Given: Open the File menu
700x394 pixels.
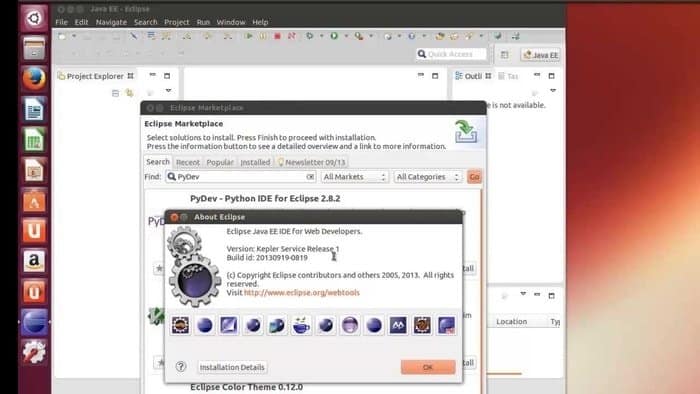Looking at the screenshot, I should tap(62, 22).
